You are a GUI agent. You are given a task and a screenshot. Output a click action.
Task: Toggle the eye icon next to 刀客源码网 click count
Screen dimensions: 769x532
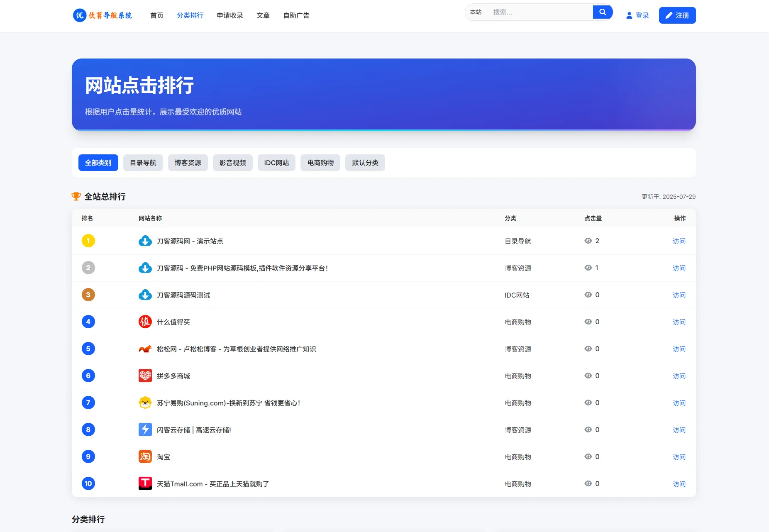(587, 241)
